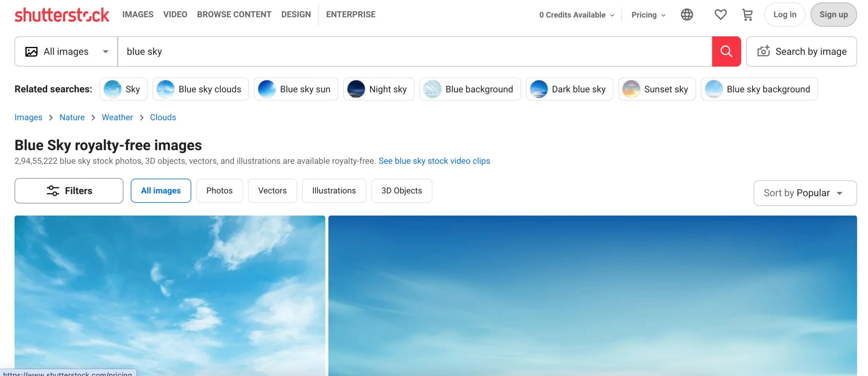
Task: Select the Photos filter
Action: (x=219, y=191)
